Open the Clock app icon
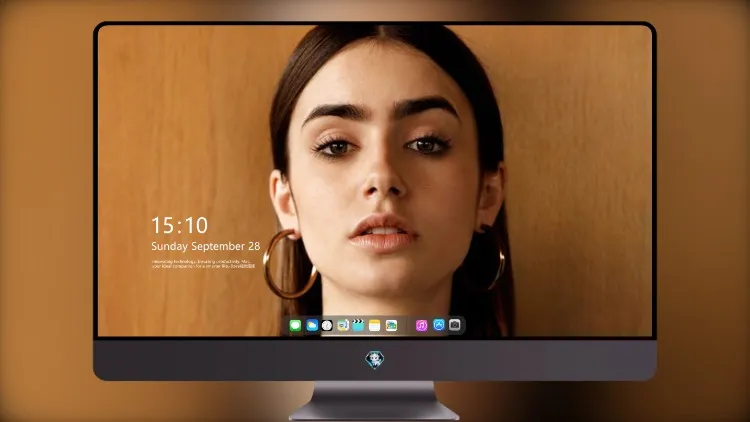This screenshot has height=422, width=750. click(x=327, y=325)
